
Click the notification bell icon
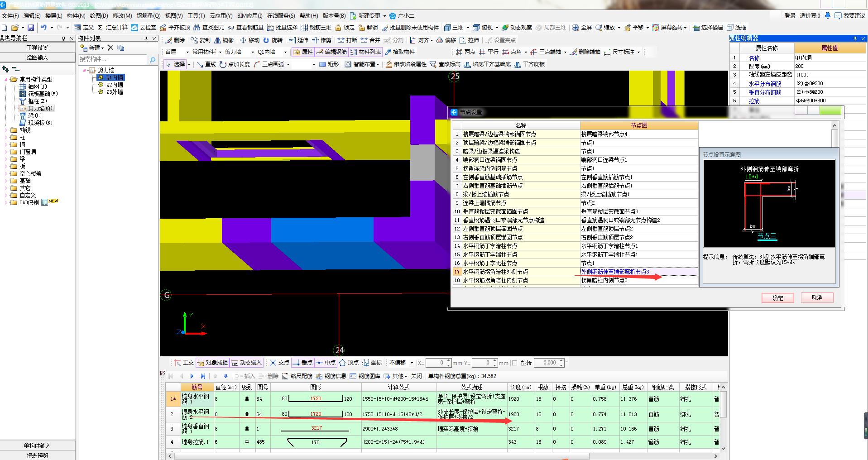coord(827,15)
